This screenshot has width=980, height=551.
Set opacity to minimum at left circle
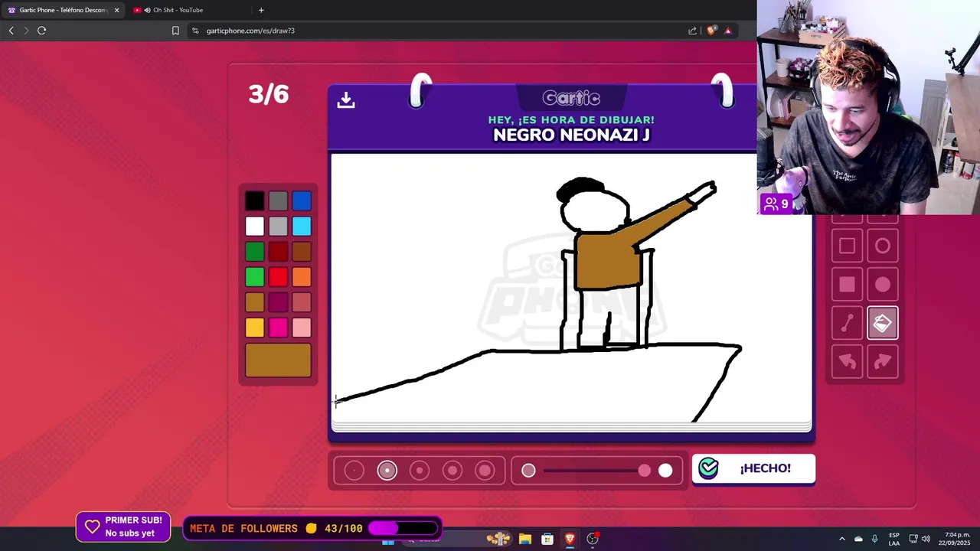pyautogui.click(x=528, y=471)
